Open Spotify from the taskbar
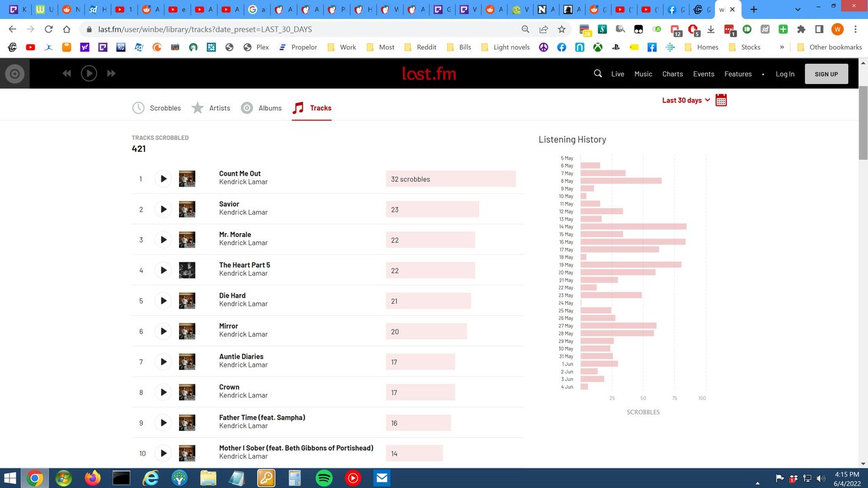The width and height of the screenshot is (868, 488). pos(324,479)
